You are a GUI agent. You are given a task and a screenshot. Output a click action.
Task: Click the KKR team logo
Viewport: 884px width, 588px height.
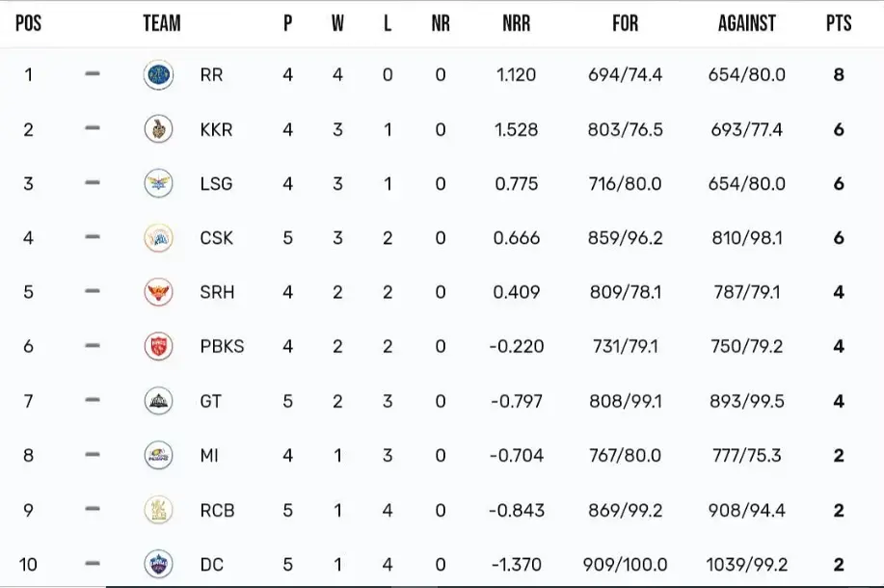[158, 129]
